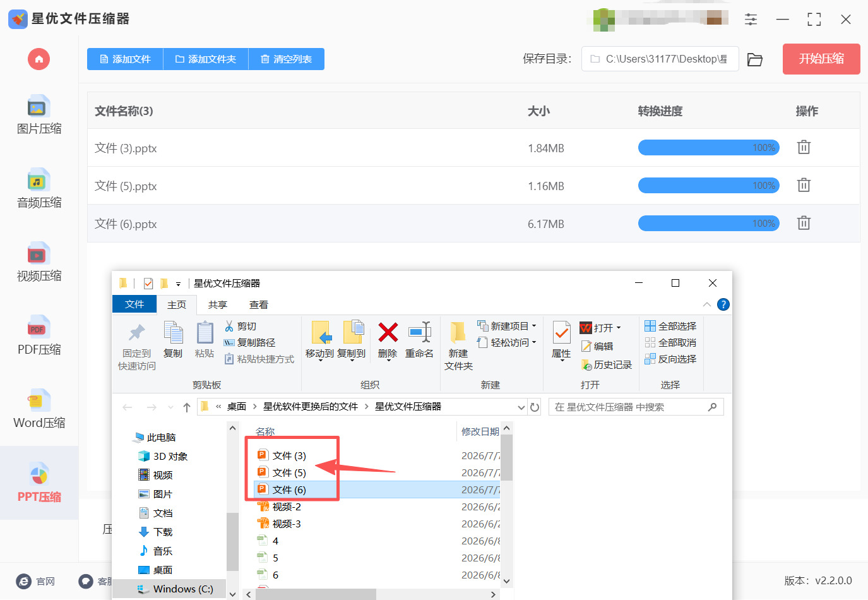The width and height of the screenshot is (868, 600).
Task: Switch to 共享 ribbon tab
Action: point(218,304)
